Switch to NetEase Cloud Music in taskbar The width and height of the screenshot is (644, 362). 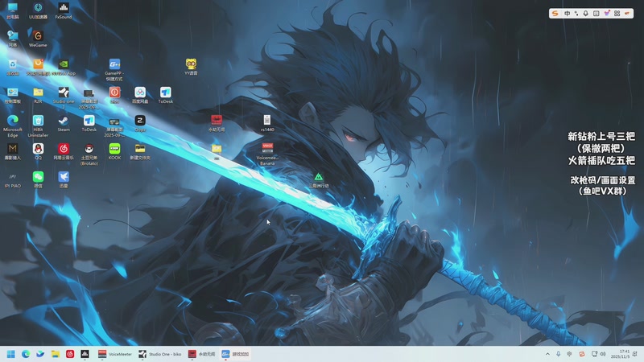coord(70,354)
